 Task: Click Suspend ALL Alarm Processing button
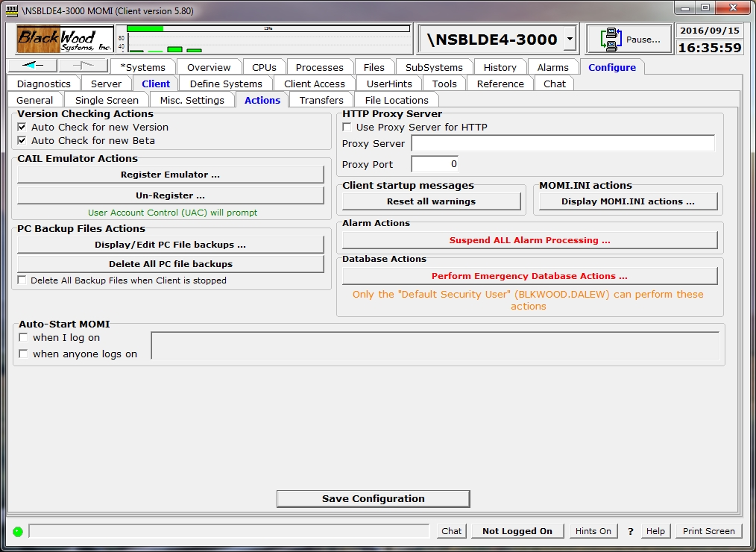[529, 240]
